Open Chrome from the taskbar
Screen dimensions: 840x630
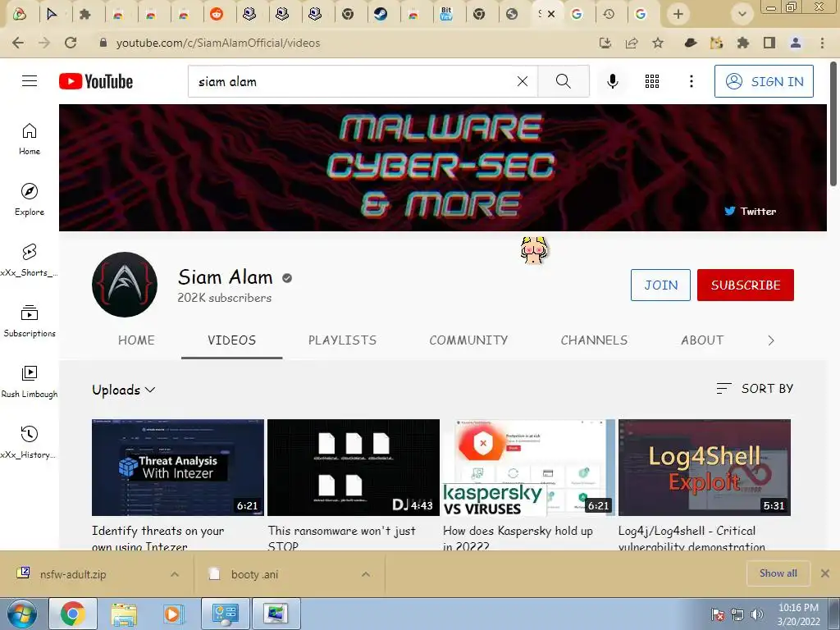(x=73, y=614)
